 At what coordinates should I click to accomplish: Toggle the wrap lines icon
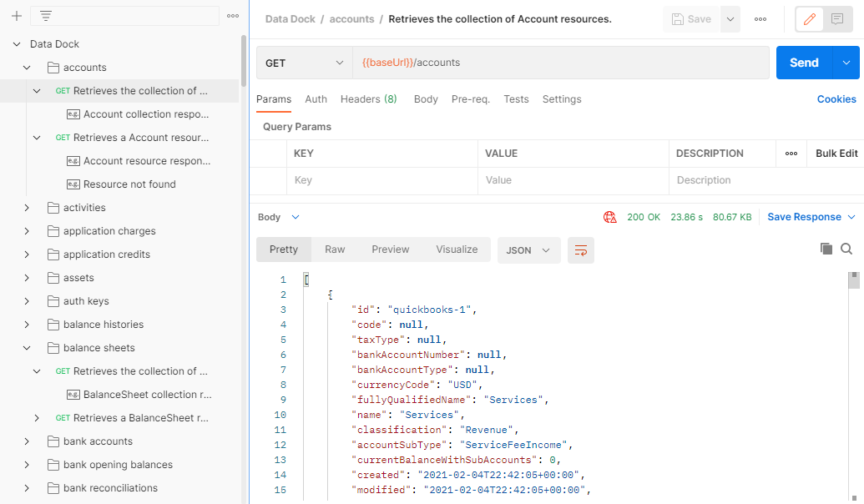pos(581,250)
